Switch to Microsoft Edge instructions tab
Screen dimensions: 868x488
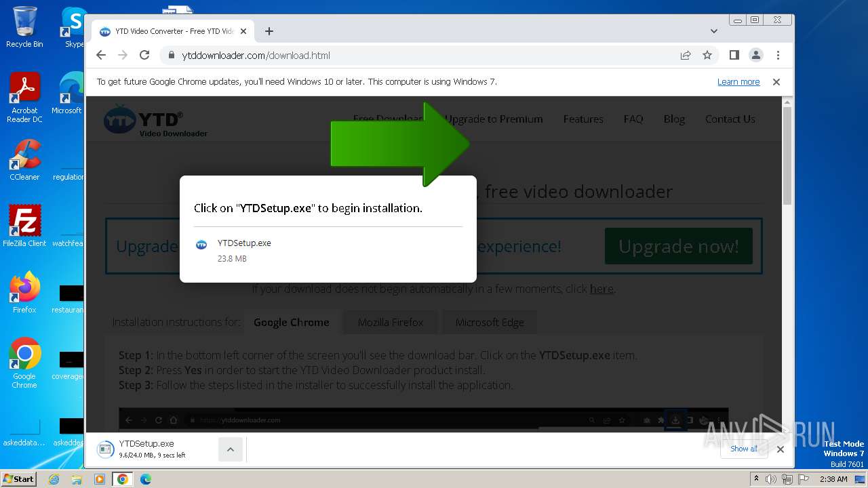click(x=490, y=323)
